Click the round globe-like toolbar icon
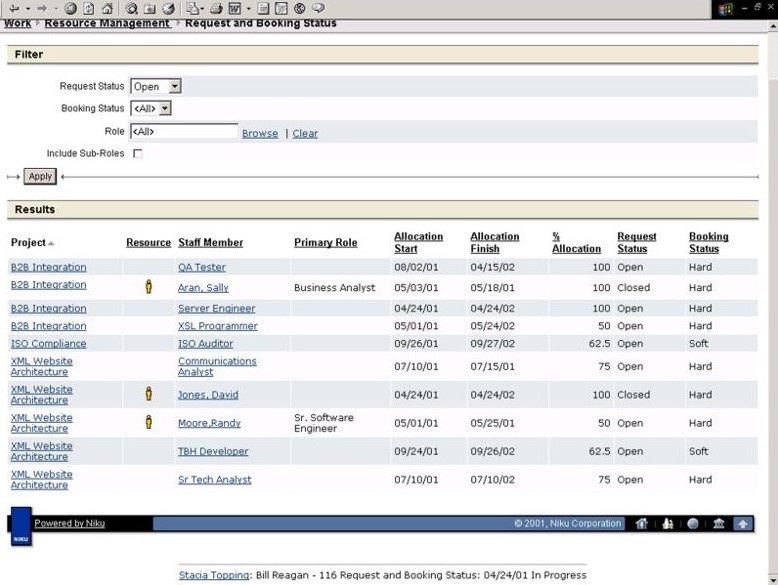Screen dimensions: 778x585 300,8
